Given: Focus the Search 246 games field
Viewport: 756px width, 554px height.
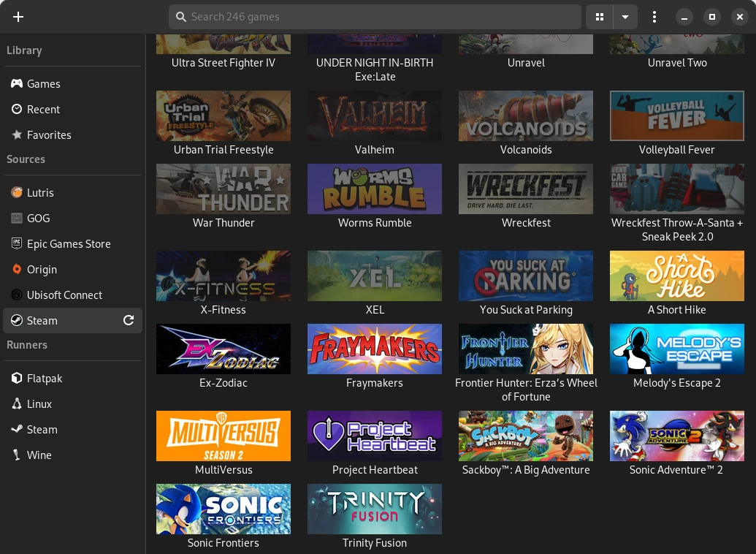Looking at the screenshot, I should tap(375, 17).
